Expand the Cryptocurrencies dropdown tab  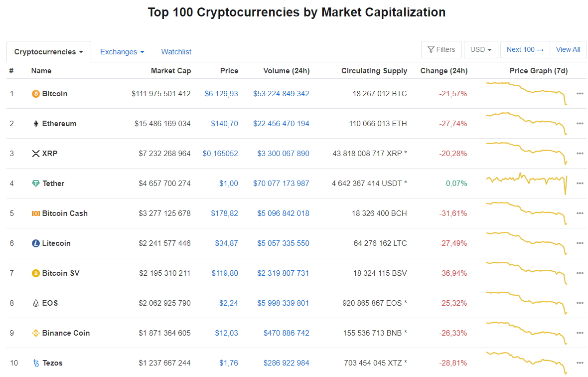pos(49,52)
